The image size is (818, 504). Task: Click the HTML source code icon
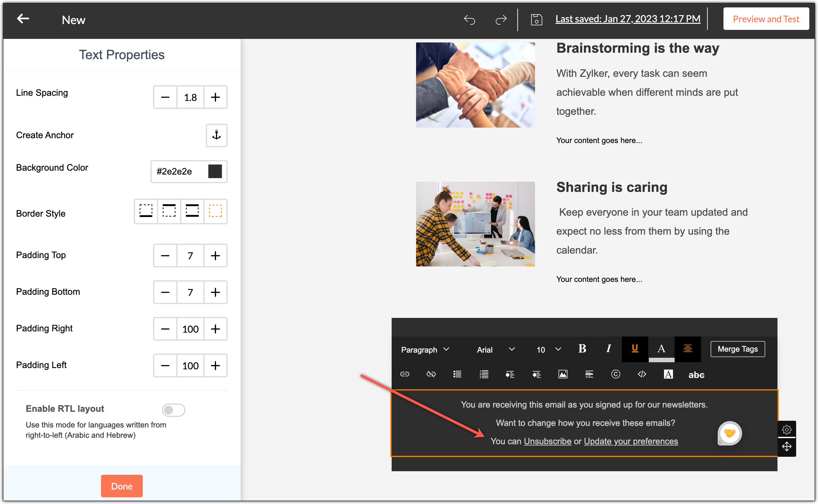tap(641, 374)
